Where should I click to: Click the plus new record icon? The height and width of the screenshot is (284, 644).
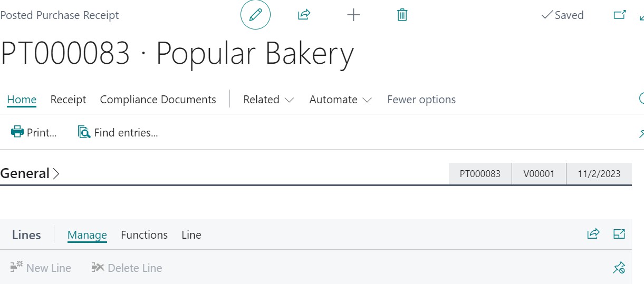click(x=353, y=15)
